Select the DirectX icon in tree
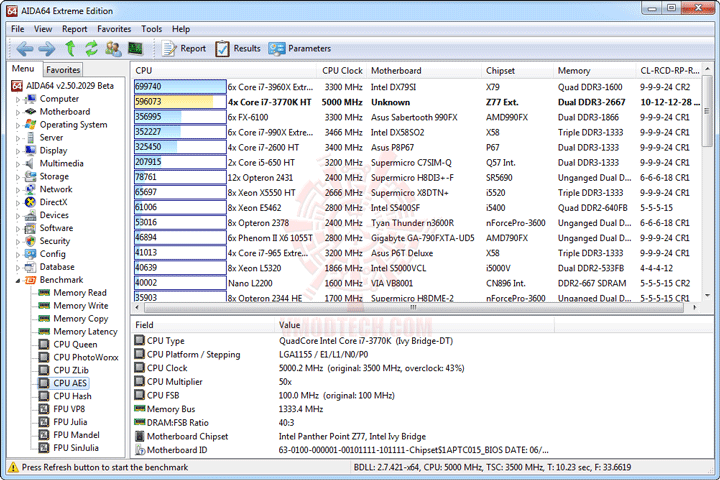 pos(30,202)
